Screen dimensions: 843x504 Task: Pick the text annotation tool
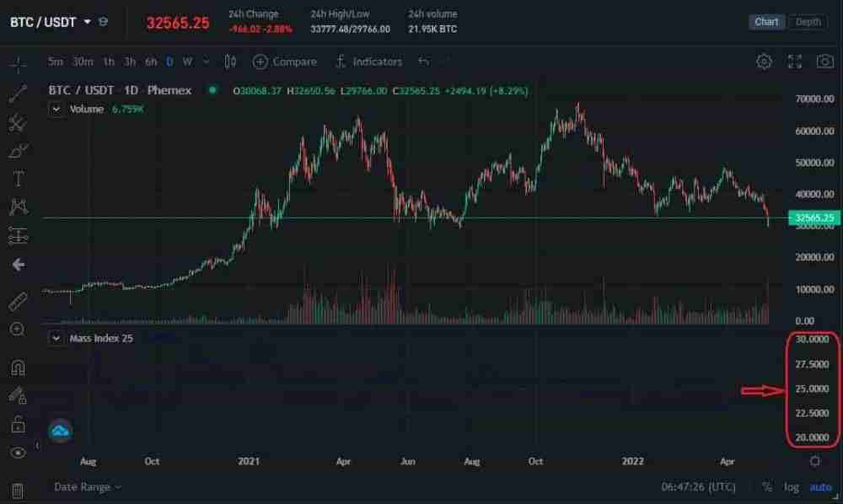pyautogui.click(x=18, y=179)
